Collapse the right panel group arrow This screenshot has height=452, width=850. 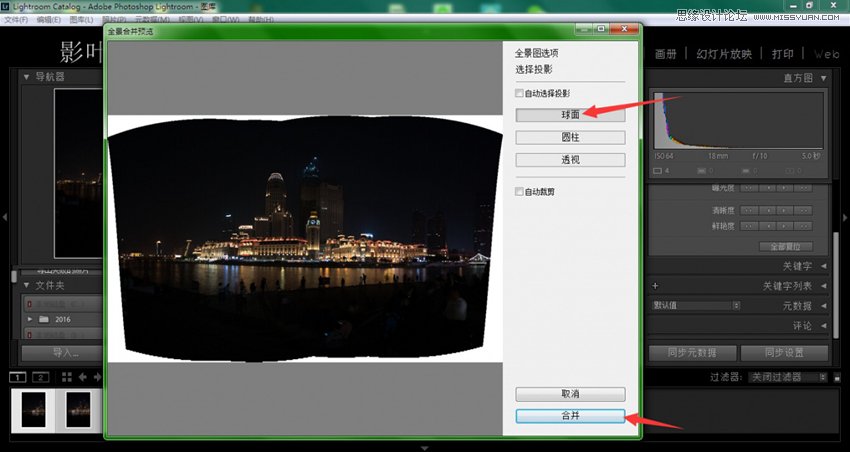tap(845, 217)
